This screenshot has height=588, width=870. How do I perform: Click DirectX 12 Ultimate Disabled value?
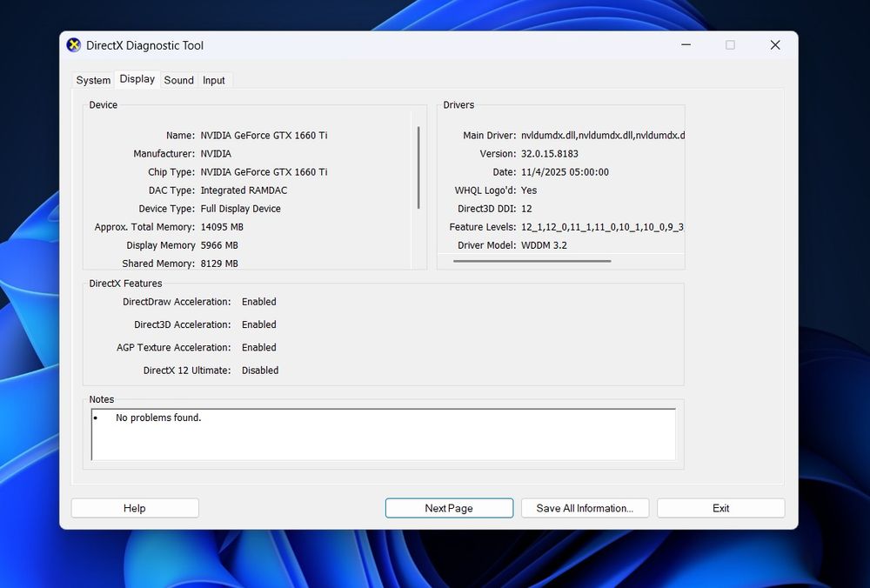[x=259, y=370]
